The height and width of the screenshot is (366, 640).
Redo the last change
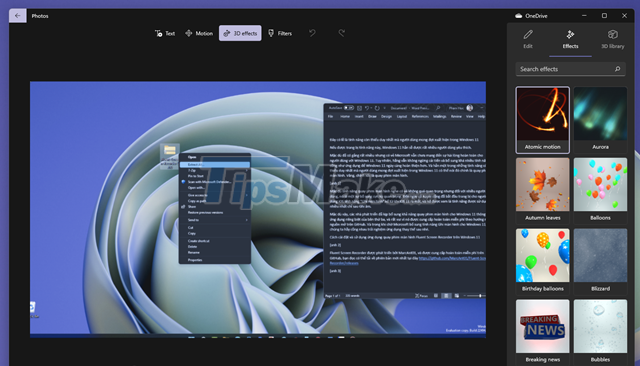pos(342,33)
